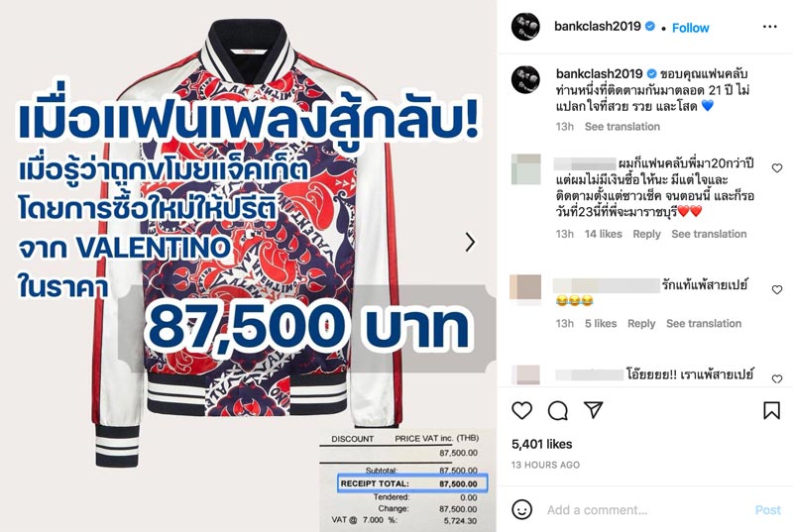
Task: Share post using paper plane icon
Action: click(593, 410)
